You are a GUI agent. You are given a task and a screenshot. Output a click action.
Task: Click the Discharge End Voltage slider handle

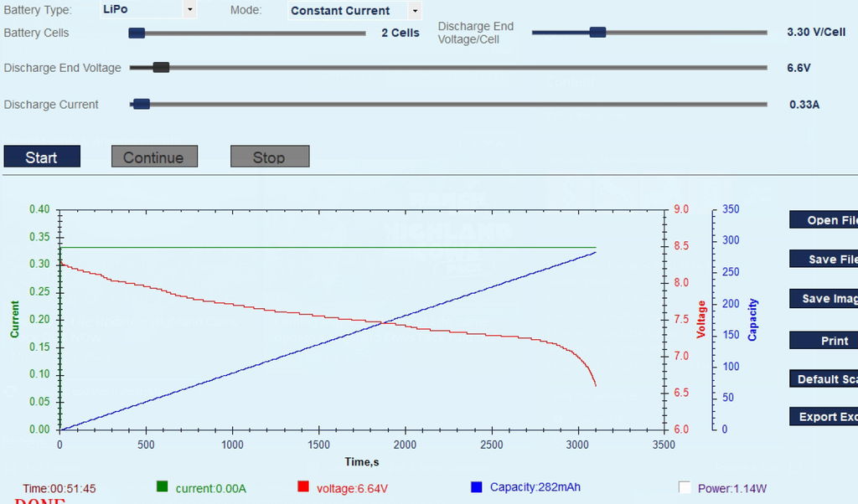(x=161, y=68)
